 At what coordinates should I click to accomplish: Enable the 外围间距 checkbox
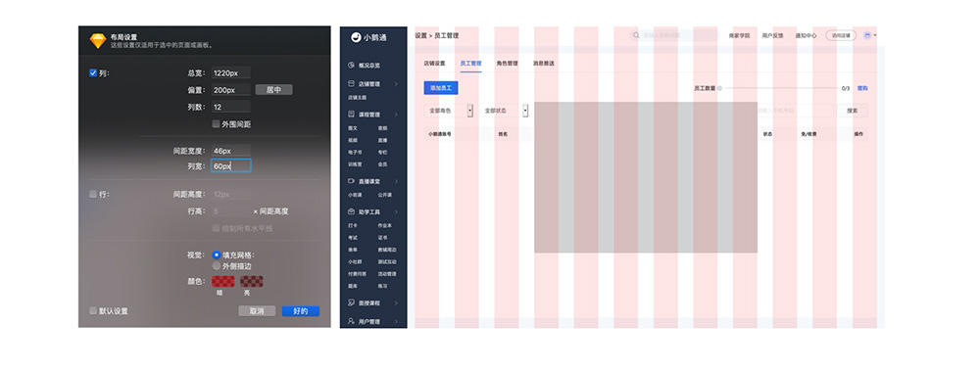coord(217,124)
